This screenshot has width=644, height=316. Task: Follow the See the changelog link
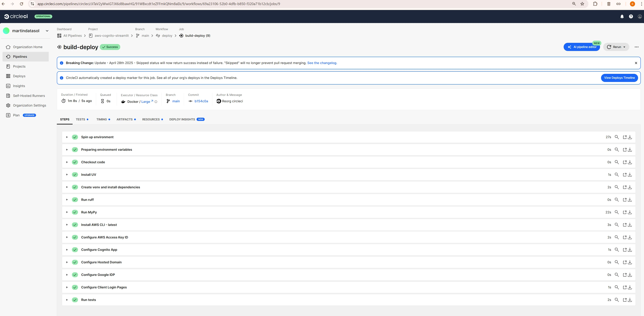tap(322, 63)
